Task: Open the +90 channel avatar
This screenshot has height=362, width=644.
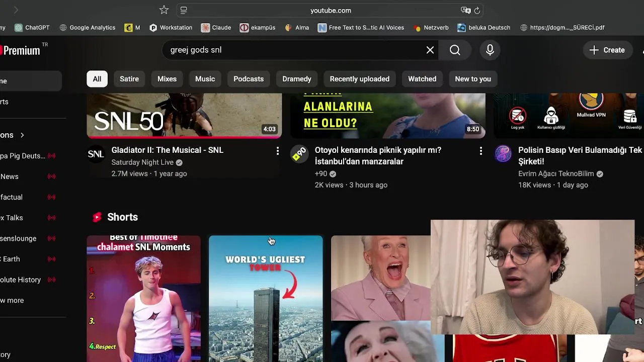Action: [299, 154]
